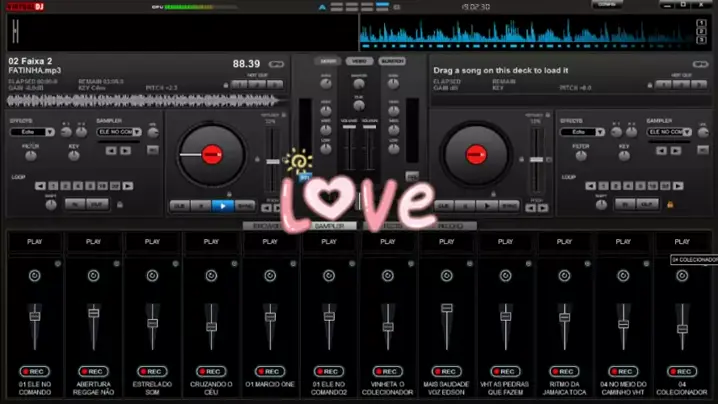Open the Record tab
Screen dimensions: 718x404
pos(450,226)
